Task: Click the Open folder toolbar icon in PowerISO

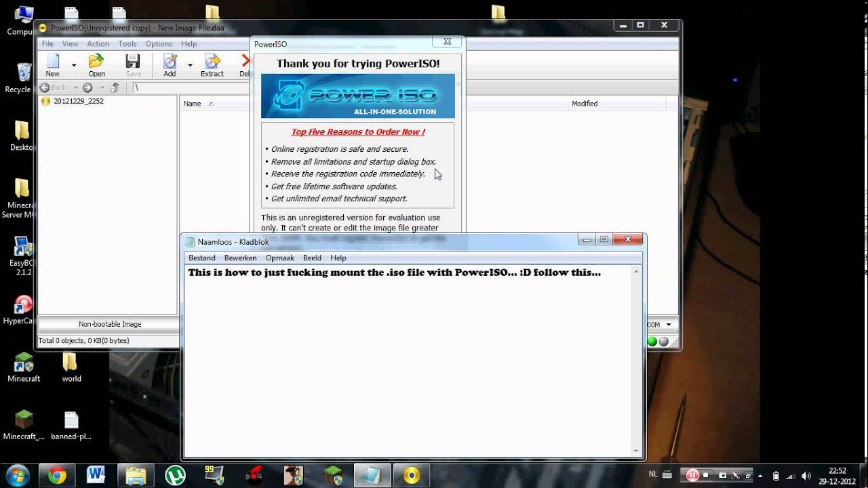Action: (96, 62)
